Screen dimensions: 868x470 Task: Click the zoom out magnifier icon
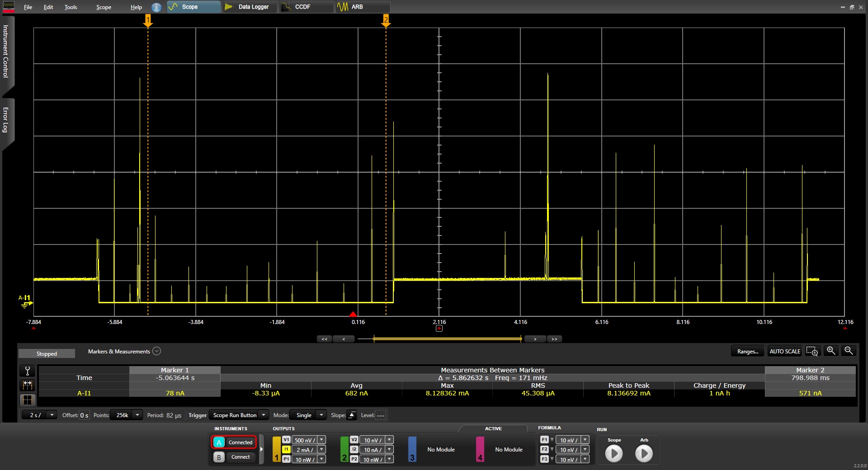[849, 351]
